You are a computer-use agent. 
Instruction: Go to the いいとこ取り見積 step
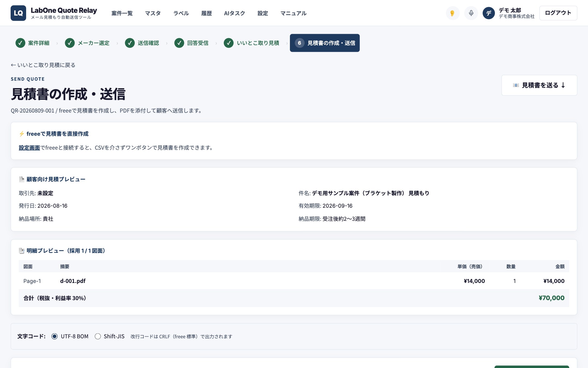tap(252, 43)
